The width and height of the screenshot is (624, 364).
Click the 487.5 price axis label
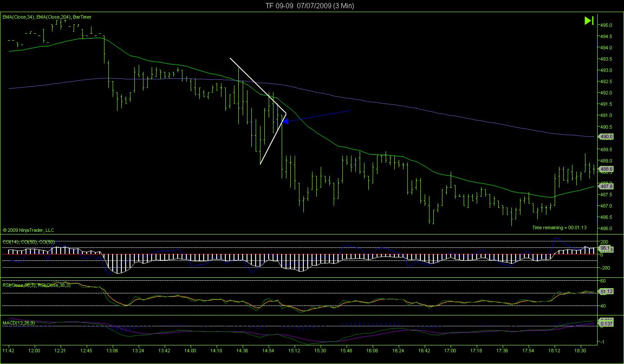tap(606, 195)
